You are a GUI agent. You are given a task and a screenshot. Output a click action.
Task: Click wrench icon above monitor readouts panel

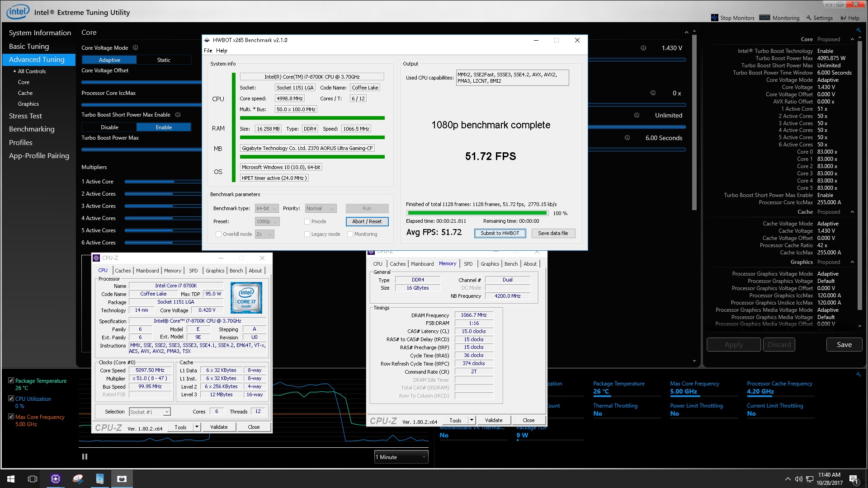[x=858, y=374]
